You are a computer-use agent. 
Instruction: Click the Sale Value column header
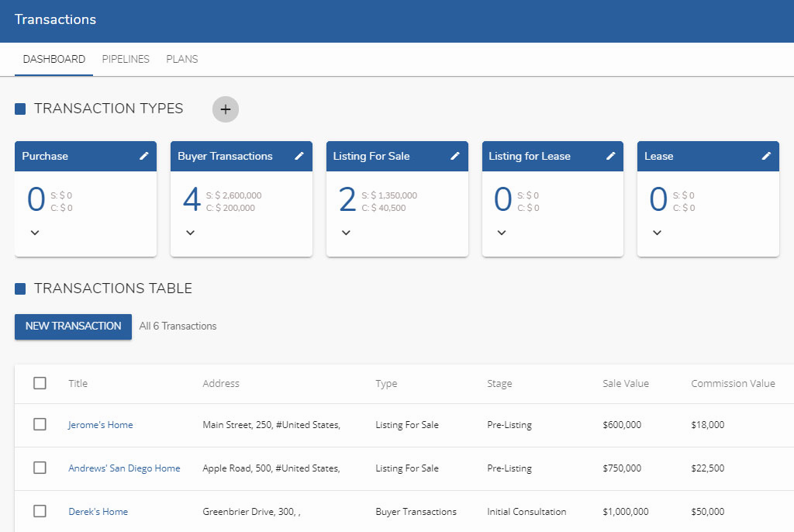point(625,384)
